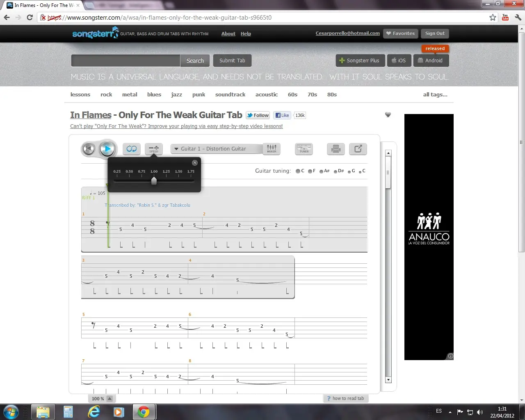Click tab player scrollbar up arrow
The width and height of the screenshot is (525, 420).
(388, 153)
